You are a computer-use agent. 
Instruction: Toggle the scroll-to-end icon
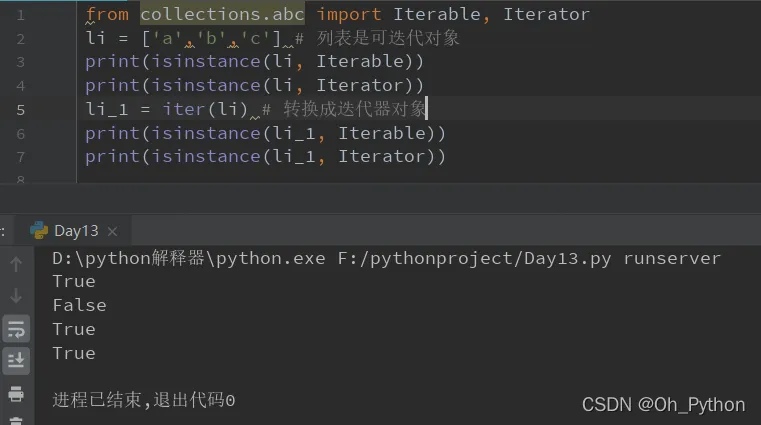(16, 360)
